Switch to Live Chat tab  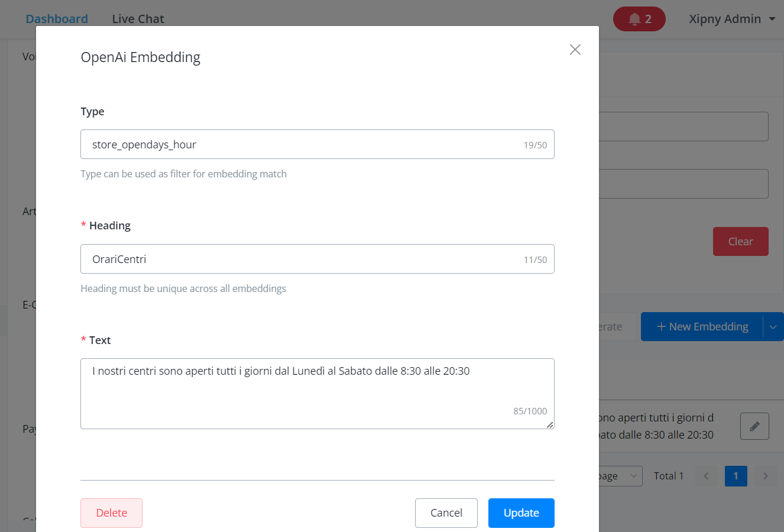[x=138, y=19]
